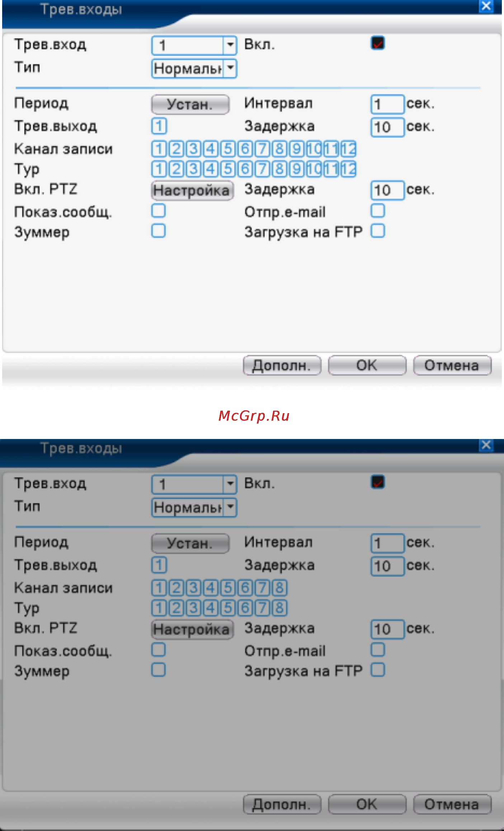
Task: Open the Тип Нормальн dropdown in the top dialog
Action: point(194,69)
